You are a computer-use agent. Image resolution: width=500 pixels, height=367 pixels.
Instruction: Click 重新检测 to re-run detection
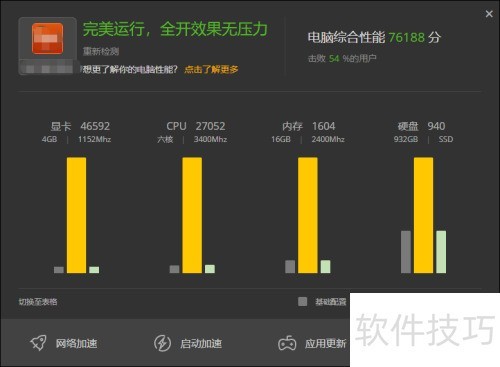tap(101, 51)
